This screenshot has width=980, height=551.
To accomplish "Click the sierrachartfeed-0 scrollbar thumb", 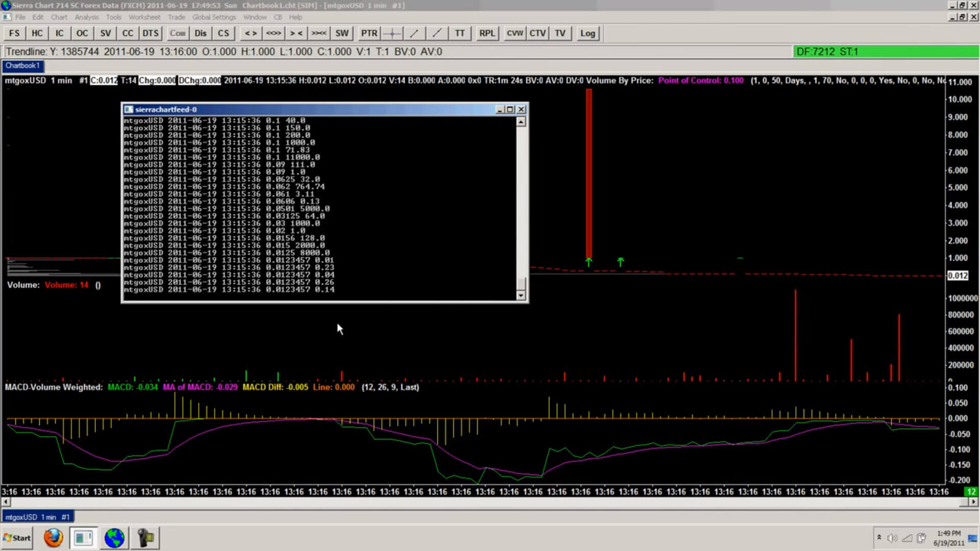I will [x=521, y=283].
